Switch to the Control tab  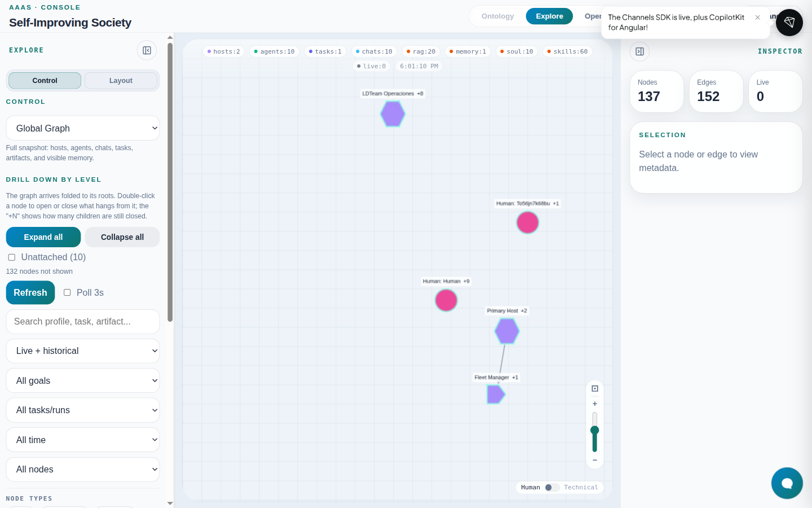(45, 81)
